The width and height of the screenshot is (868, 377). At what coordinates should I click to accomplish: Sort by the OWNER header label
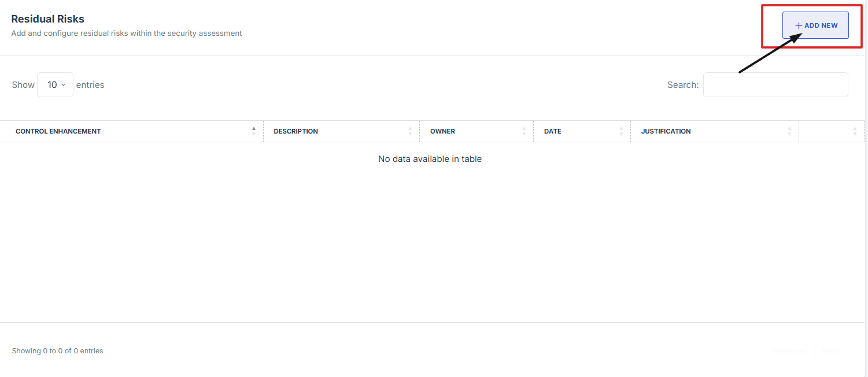tap(442, 131)
